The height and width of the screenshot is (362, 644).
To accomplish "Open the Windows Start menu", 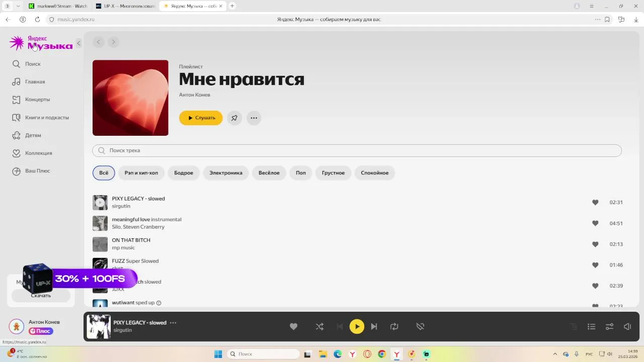I will tap(218, 354).
